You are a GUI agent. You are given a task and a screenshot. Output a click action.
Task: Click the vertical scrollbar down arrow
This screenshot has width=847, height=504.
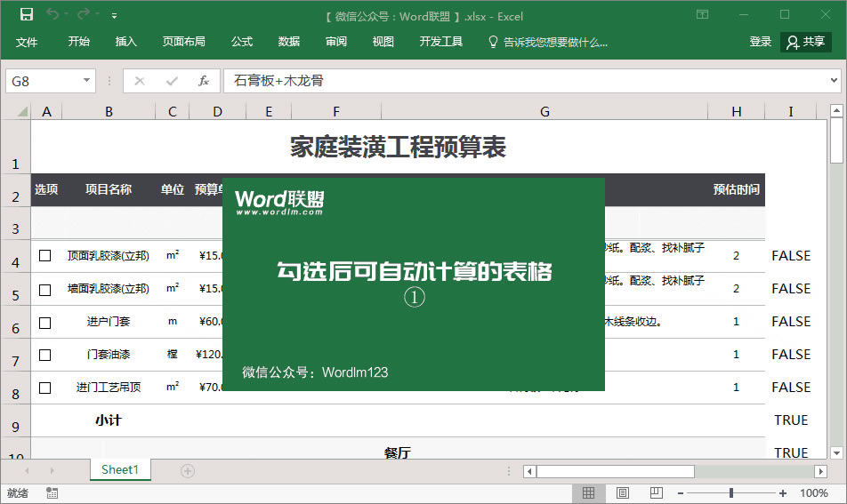click(x=836, y=453)
